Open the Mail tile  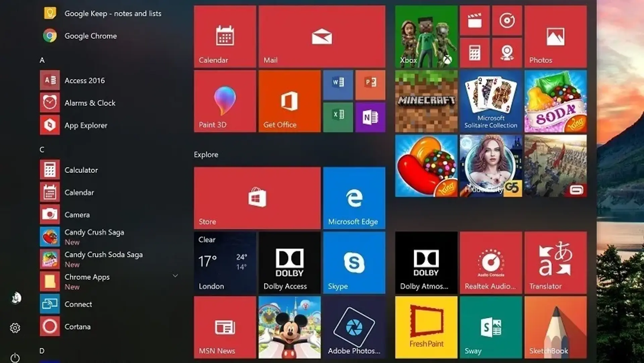322,36
